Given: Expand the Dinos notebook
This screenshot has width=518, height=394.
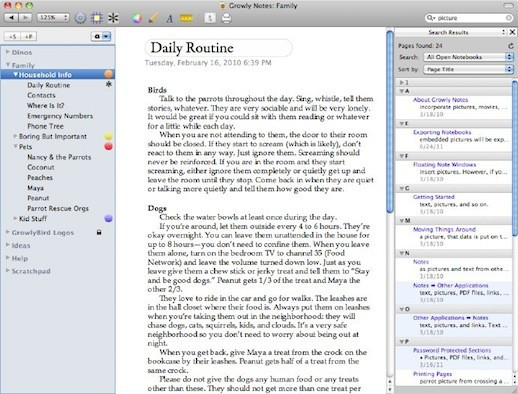Looking at the screenshot, I should tap(8, 52).
